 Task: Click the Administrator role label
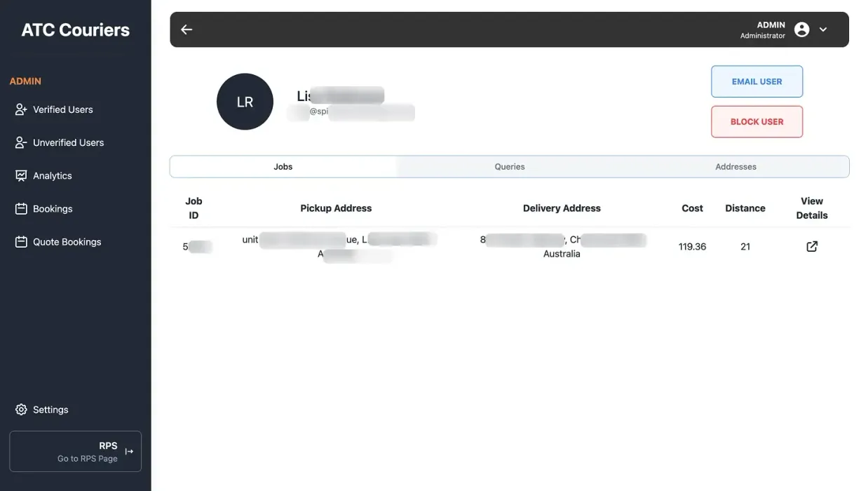pyautogui.click(x=762, y=36)
